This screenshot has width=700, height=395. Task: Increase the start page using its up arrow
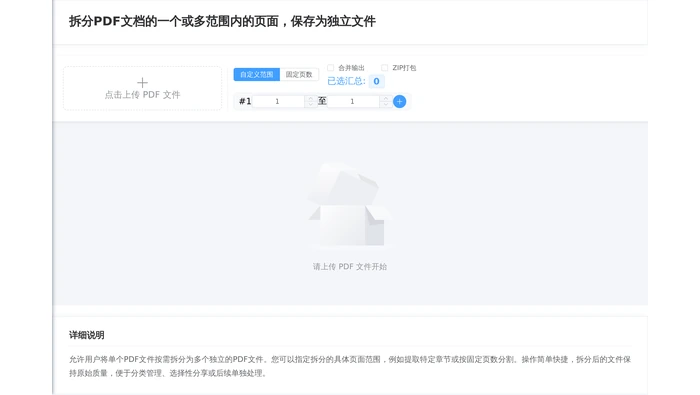311,98
